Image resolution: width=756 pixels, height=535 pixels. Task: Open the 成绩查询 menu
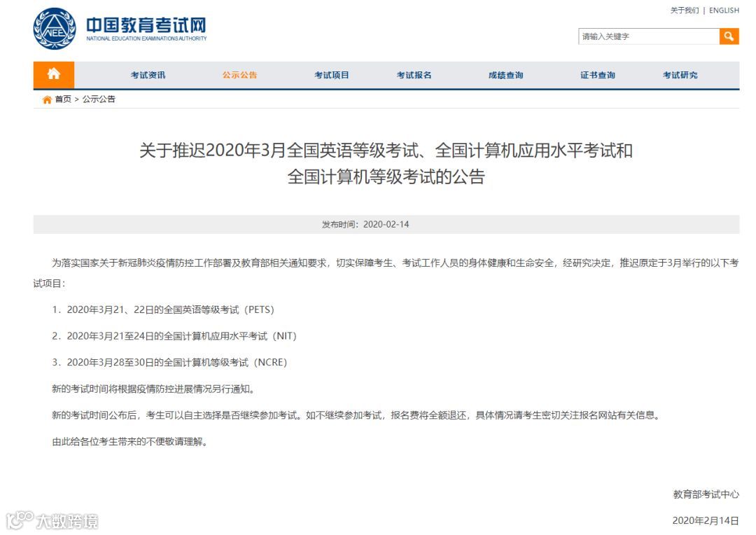(506, 75)
